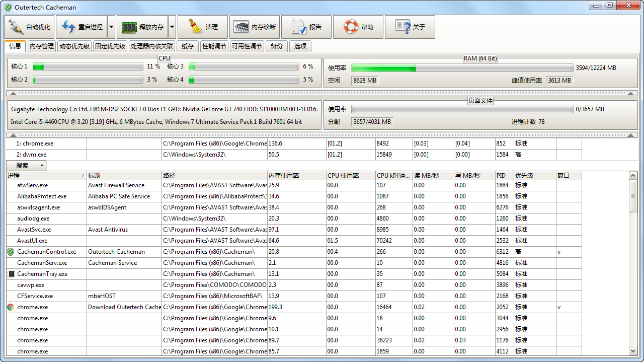
Task: Collapse the CPU and RAM panel splitter
Action: click(14, 93)
